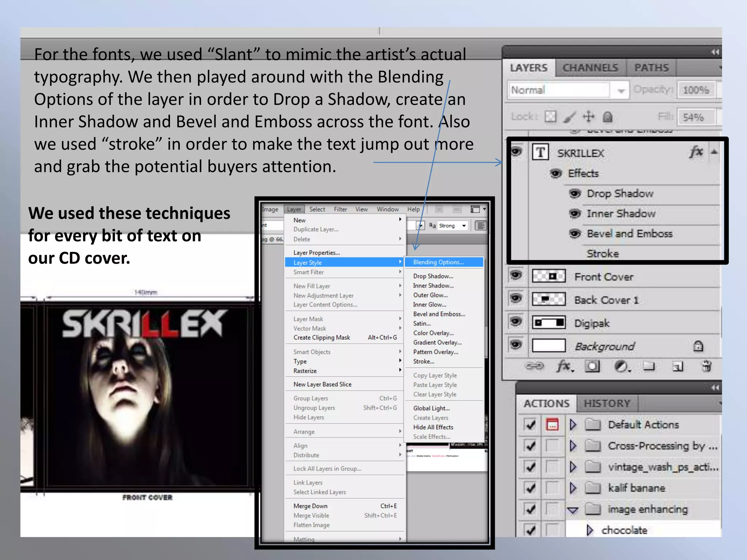The width and height of the screenshot is (747, 560).
Task: Click the delete layer trash icon
Action: [707, 366]
